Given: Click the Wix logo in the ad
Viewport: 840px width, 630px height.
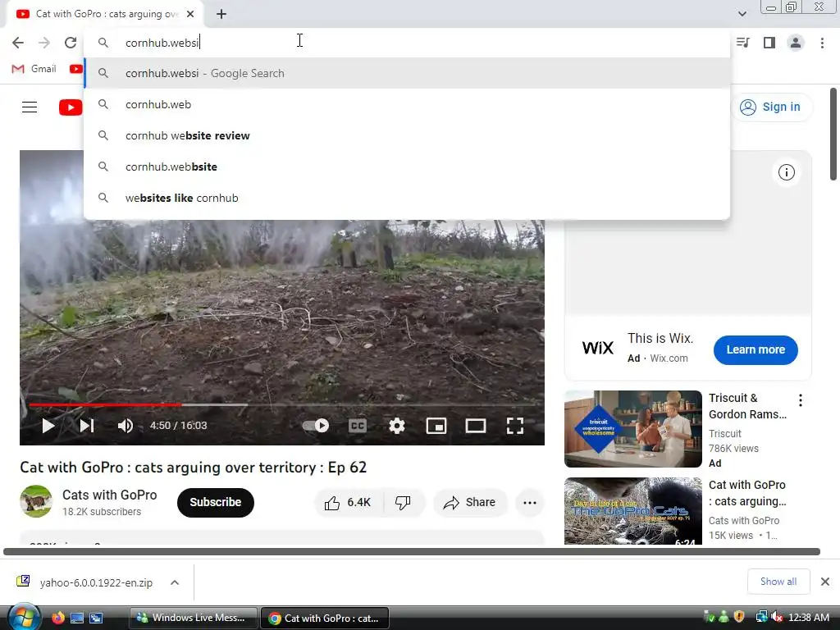Looking at the screenshot, I should pos(598,348).
